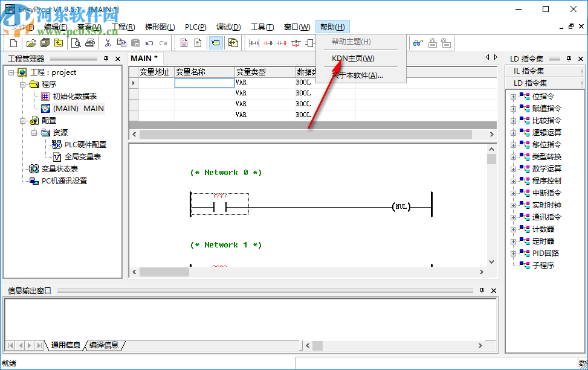Switch to the 编译信息 output tab
The width and height of the screenshot is (588, 370).
point(104,345)
